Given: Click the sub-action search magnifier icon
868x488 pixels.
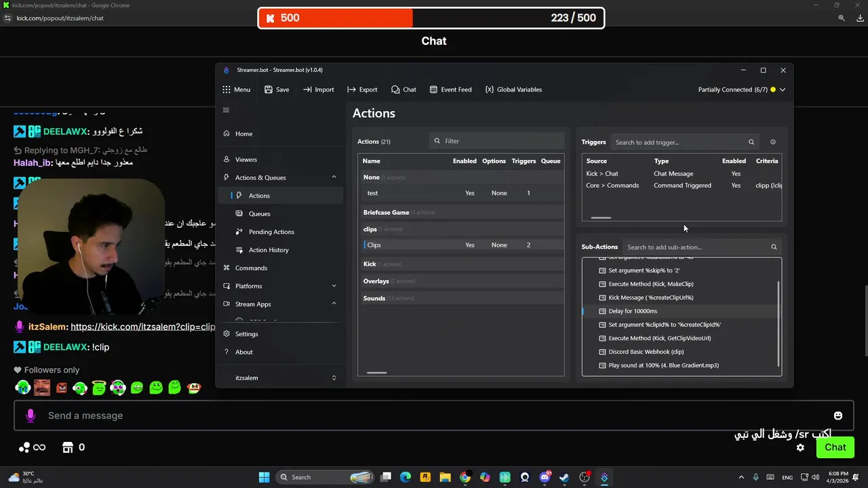Looking at the screenshot, I should pyautogui.click(x=774, y=247).
